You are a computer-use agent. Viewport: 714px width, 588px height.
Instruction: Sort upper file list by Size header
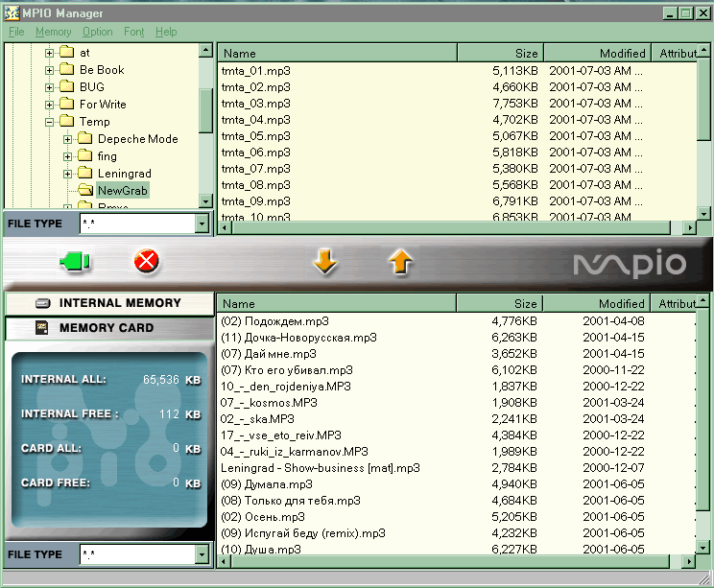click(x=500, y=54)
